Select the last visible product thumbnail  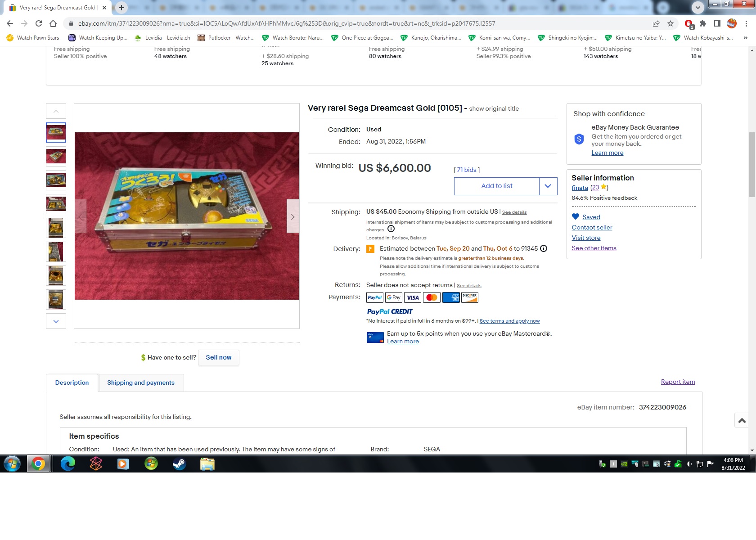coord(56,299)
